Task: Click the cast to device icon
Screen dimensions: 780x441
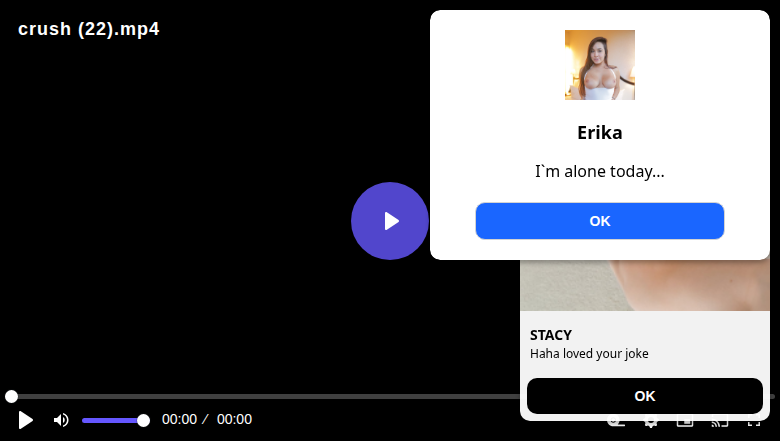Action: click(x=720, y=424)
